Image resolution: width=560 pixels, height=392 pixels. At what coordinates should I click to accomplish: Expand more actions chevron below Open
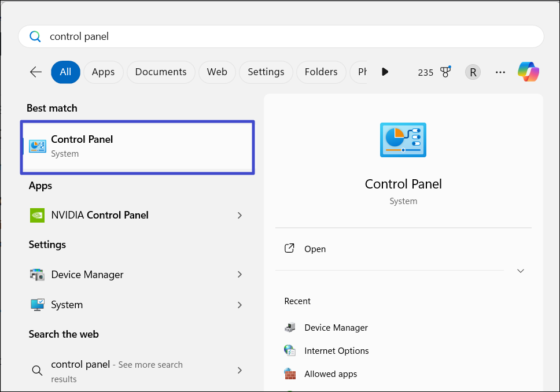520,271
